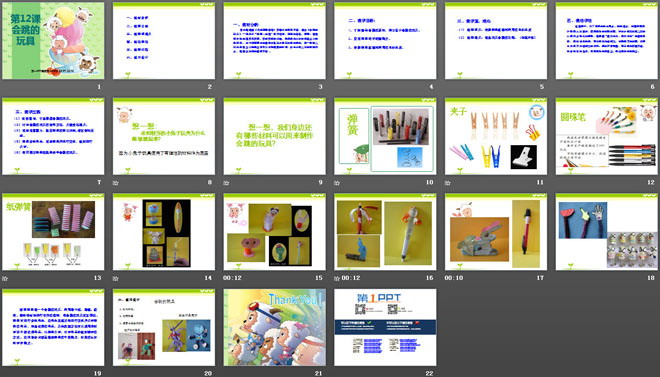
Task: Click the animation star icon below slide 14
Action: point(115,278)
